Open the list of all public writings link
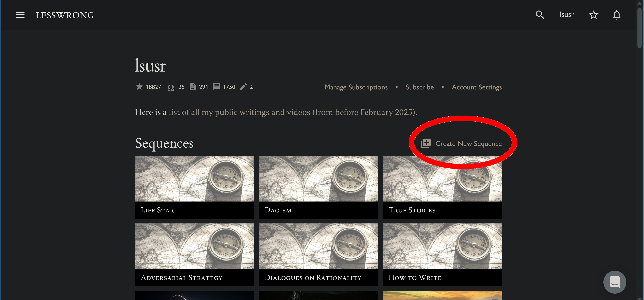 click(x=292, y=112)
